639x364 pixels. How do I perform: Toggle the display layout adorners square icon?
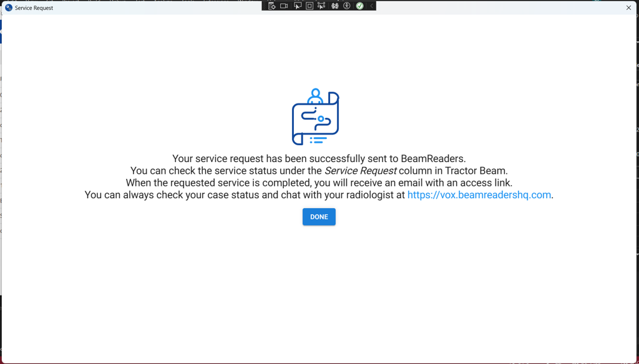pos(310,6)
